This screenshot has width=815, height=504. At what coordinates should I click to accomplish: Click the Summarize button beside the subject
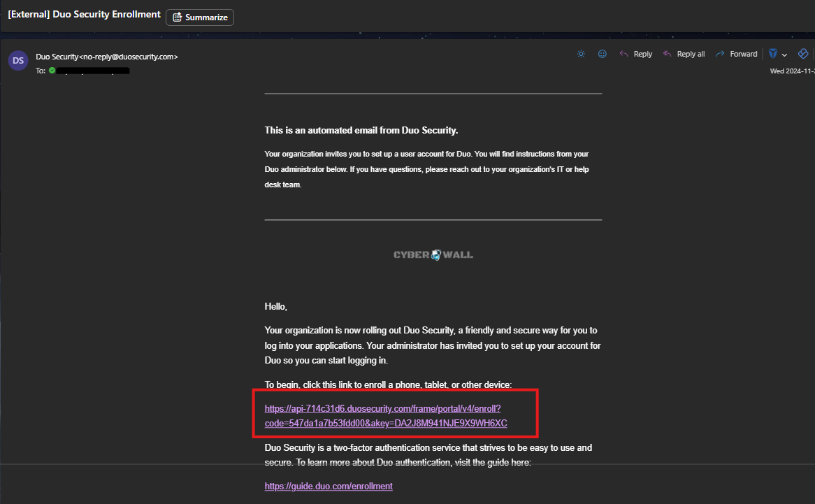(x=200, y=17)
